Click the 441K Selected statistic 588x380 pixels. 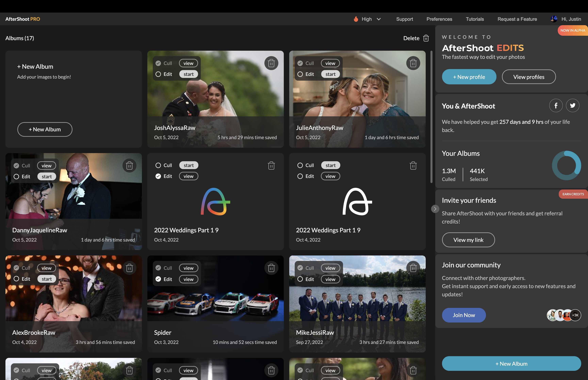tap(478, 175)
